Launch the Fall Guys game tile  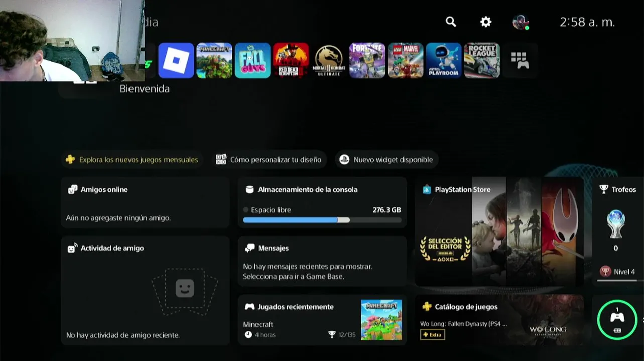point(252,60)
